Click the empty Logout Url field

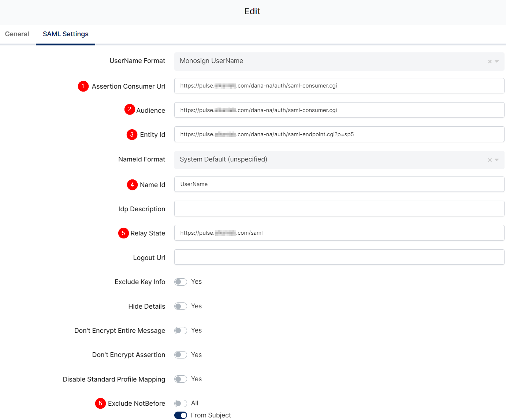(x=339, y=257)
